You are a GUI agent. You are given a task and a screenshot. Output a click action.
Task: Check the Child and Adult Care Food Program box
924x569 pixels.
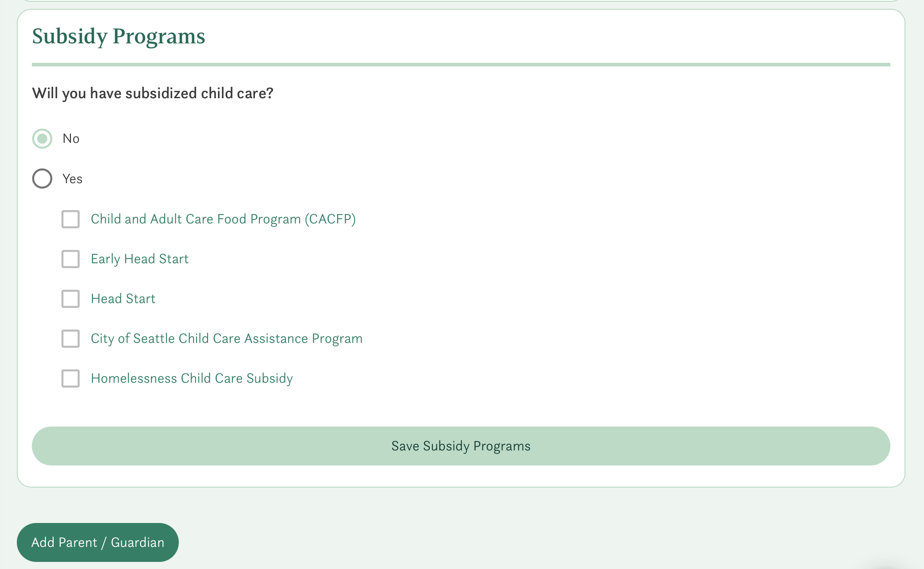70,219
